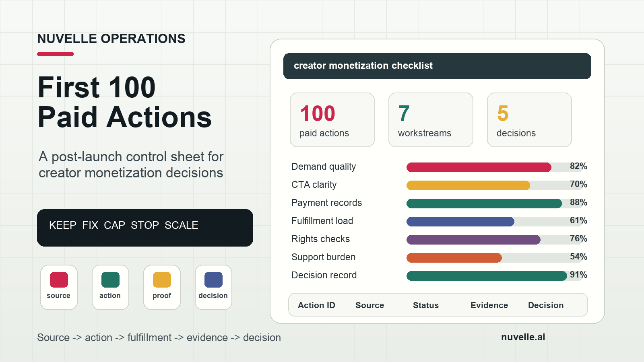This screenshot has height=362, width=644.
Task: Click the yellow CTA clarity bar
Action: pos(468,185)
